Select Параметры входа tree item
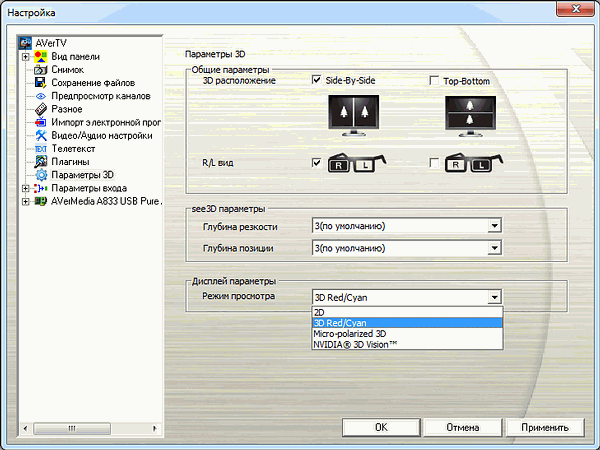Screen dimensions: 600x450 click(89, 188)
